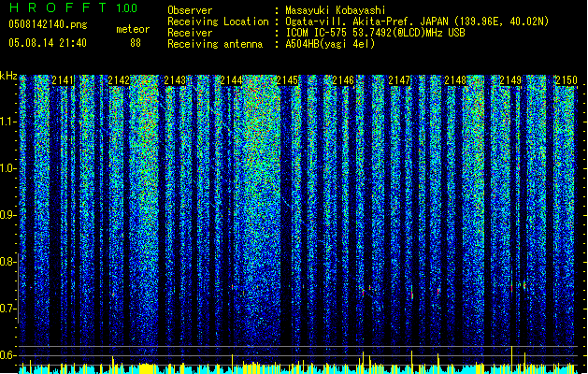Viewport: 588px width, 374px height.
Task: Click the date stamp 05.08.14 21:40
Action: click(x=48, y=43)
